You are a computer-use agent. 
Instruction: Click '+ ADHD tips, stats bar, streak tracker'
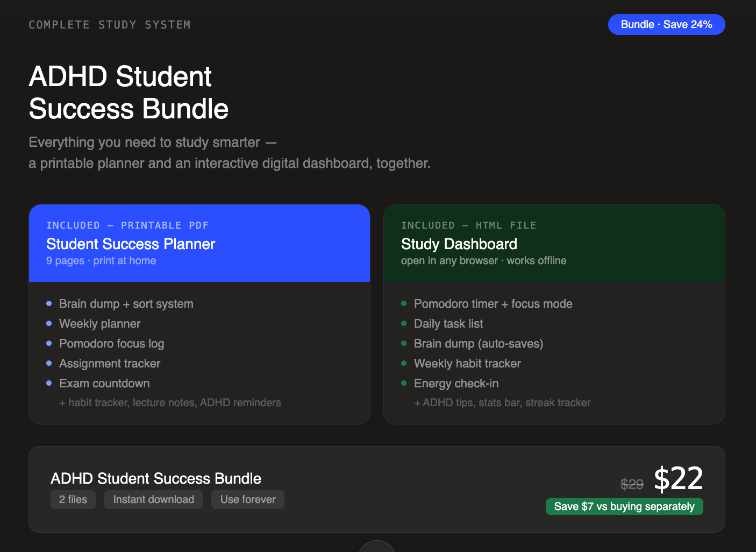click(x=502, y=402)
